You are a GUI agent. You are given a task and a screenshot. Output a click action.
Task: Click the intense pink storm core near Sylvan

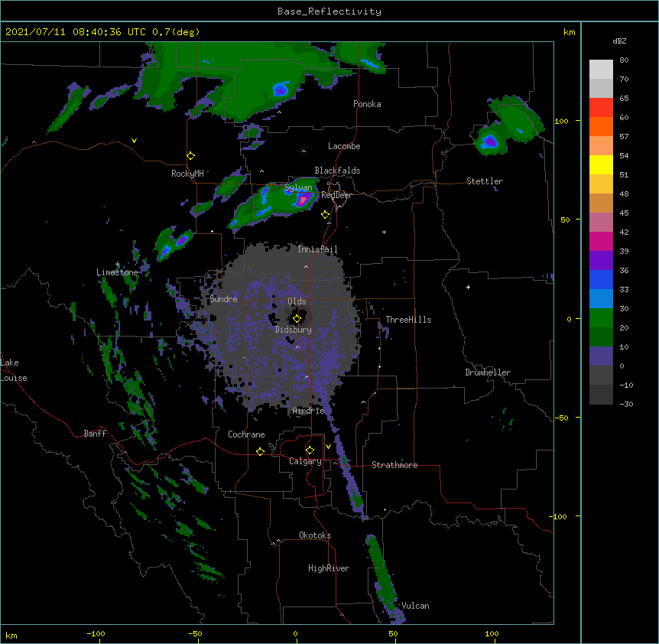coord(304,199)
